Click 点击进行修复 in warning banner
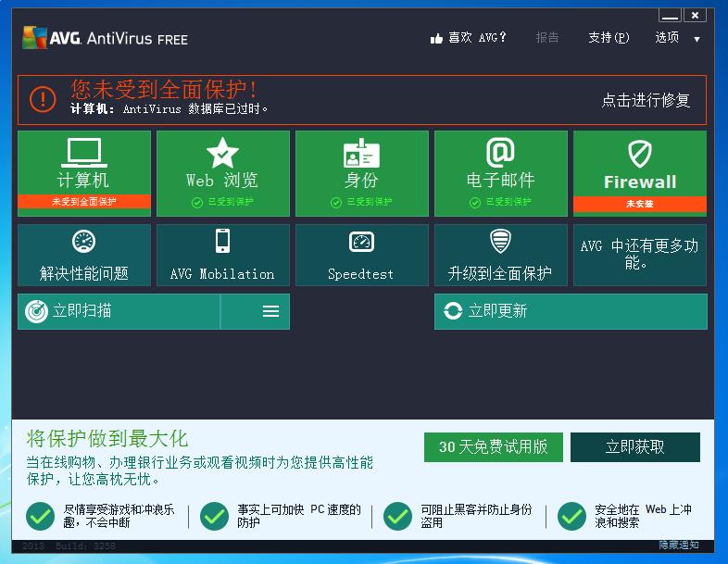The width and height of the screenshot is (728, 564). click(x=646, y=100)
